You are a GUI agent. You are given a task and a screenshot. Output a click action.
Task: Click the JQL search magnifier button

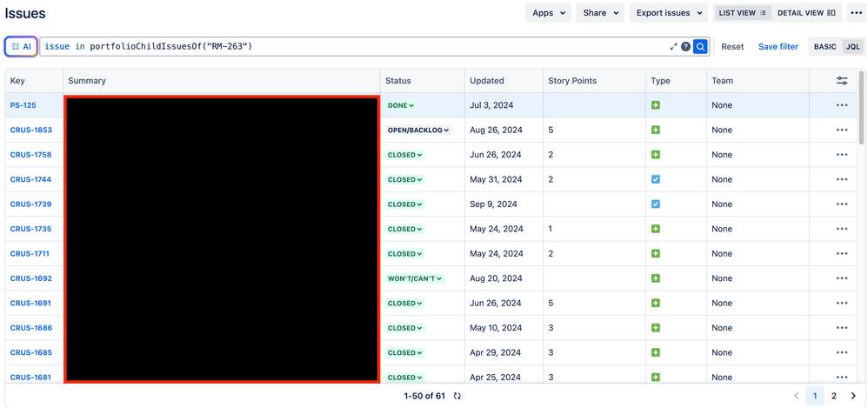(x=701, y=46)
